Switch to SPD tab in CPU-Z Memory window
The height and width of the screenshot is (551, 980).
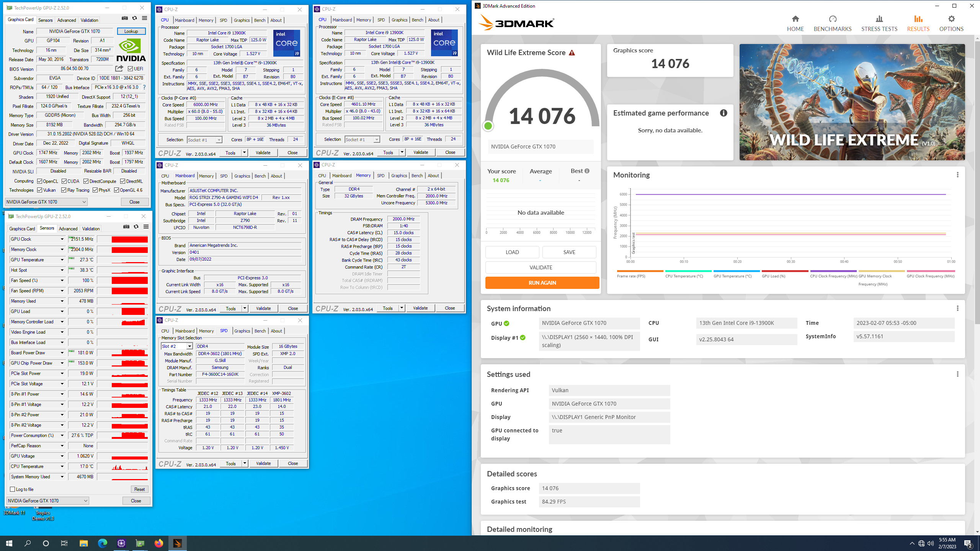click(381, 176)
